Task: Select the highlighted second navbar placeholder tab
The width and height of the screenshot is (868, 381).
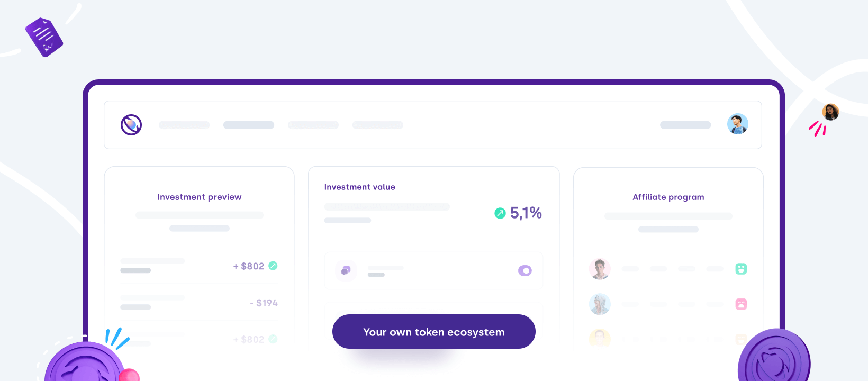Action: [249, 125]
